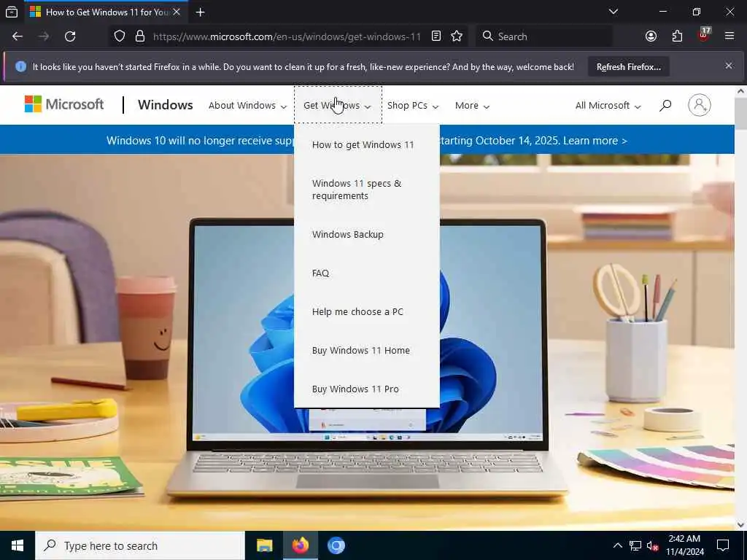747x560 pixels.
Task: Click the address bar URL field
Action: pos(287,36)
